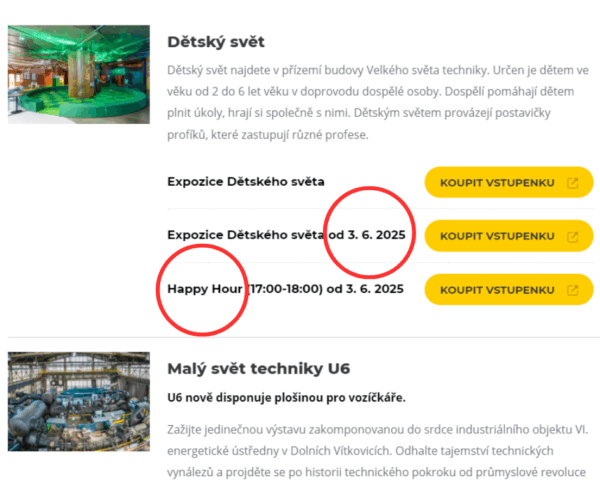Click external-link icon beside Expozice od 3. 6. 2025
The width and height of the screenshot is (600, 503).
(x=572, y=237)
